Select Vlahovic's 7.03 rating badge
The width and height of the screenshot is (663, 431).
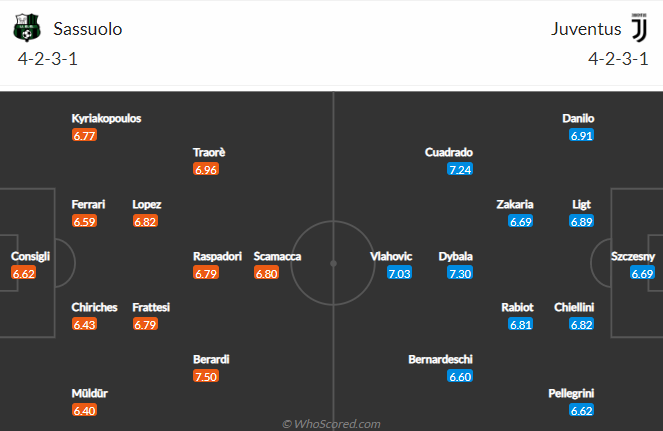click(399, 273)
